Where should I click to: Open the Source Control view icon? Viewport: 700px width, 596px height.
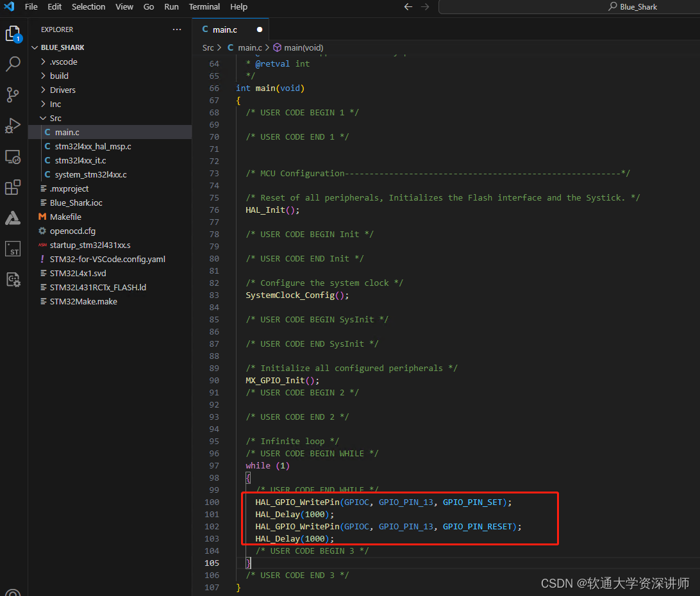click(13, 95)
